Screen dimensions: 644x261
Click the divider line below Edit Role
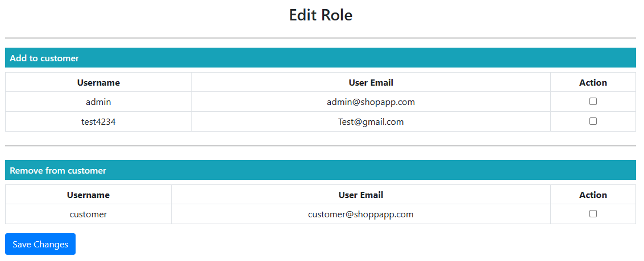click(x=321, y=38)
